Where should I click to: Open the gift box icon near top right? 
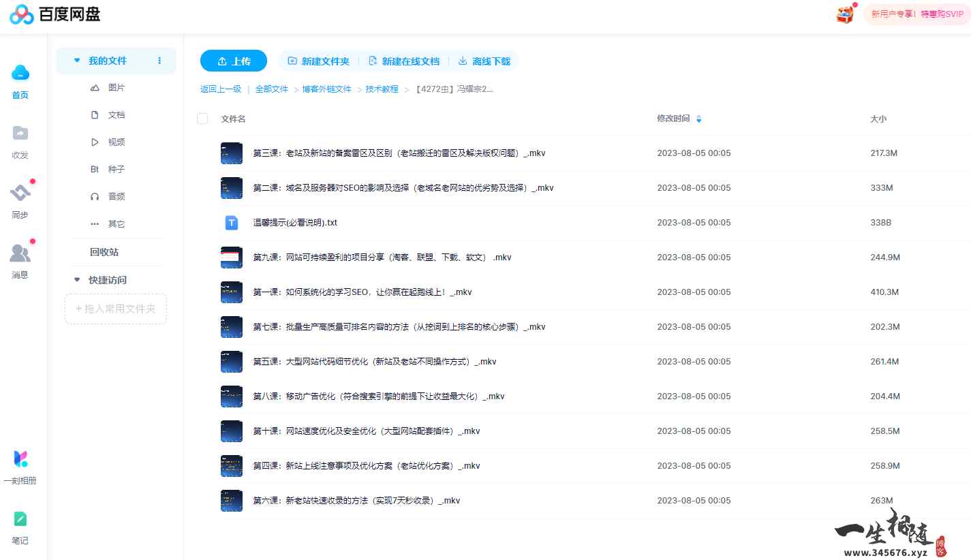[x=844, y=14]
